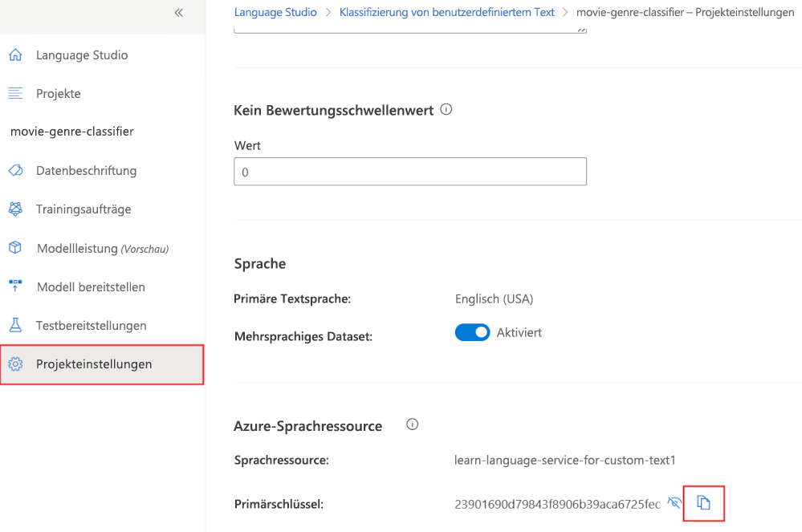Click info icon beside Kein Bewertungsschwellenwert

tap(446, 110)
